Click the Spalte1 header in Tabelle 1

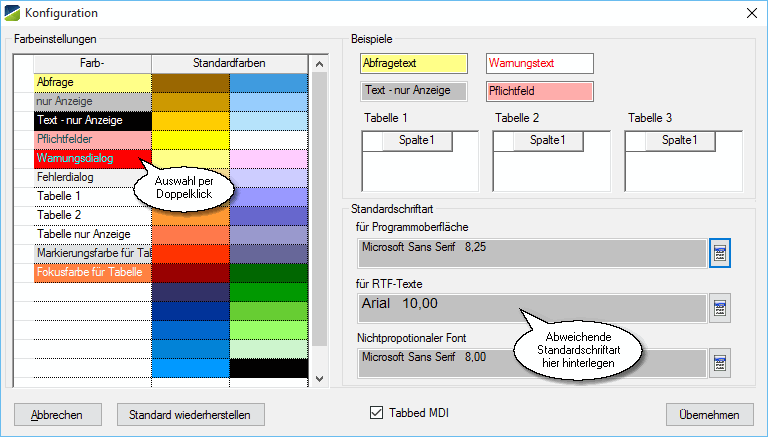(418, 141)
